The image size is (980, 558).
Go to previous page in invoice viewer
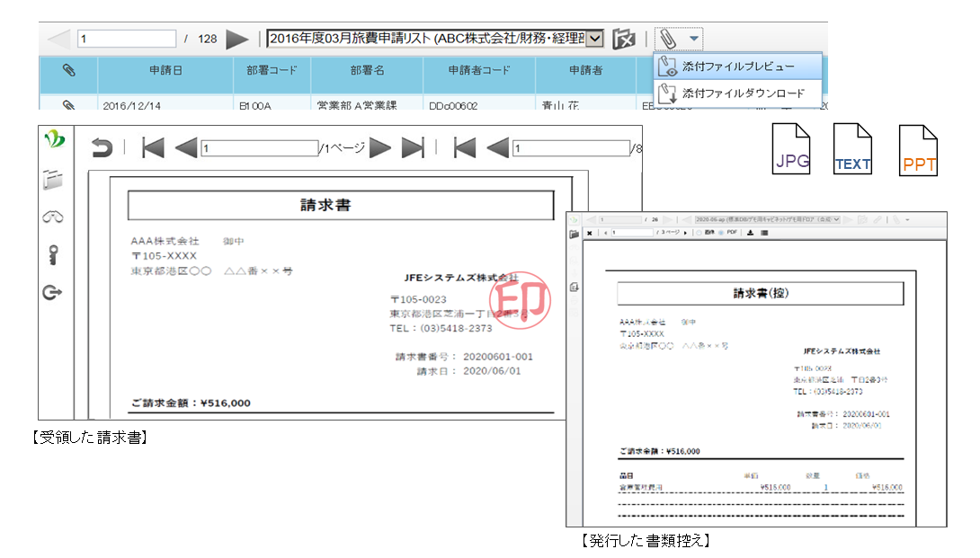(x=185, y=148)
